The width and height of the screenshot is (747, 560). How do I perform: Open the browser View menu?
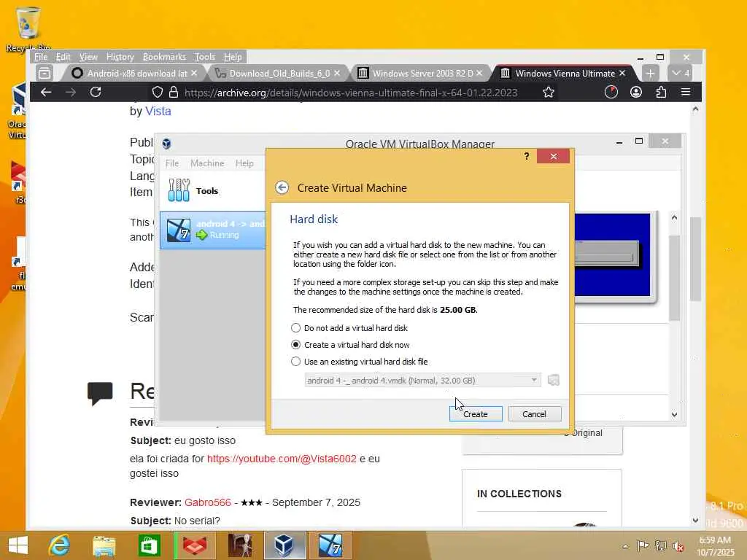[x=88, y=57]
